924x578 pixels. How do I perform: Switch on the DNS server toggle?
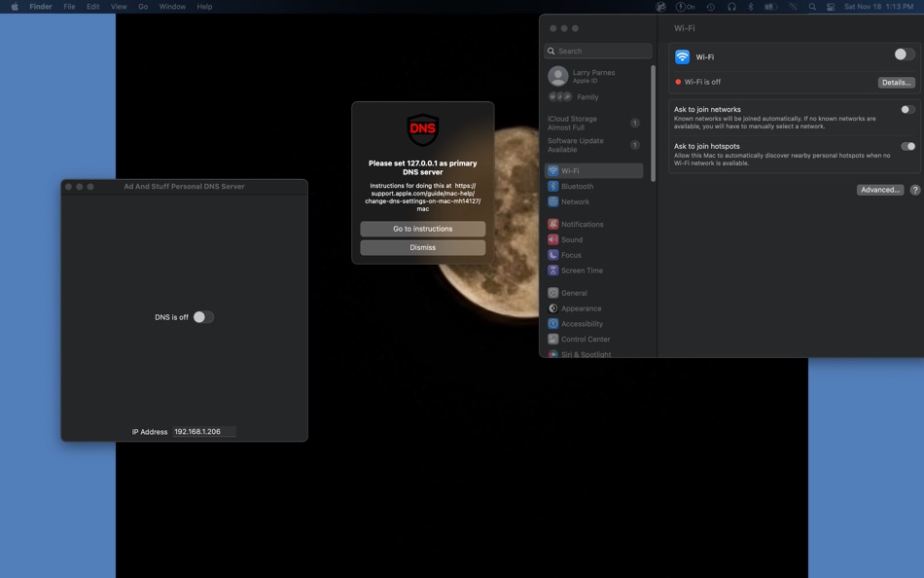pyautogui.click(x=202, y=317)
